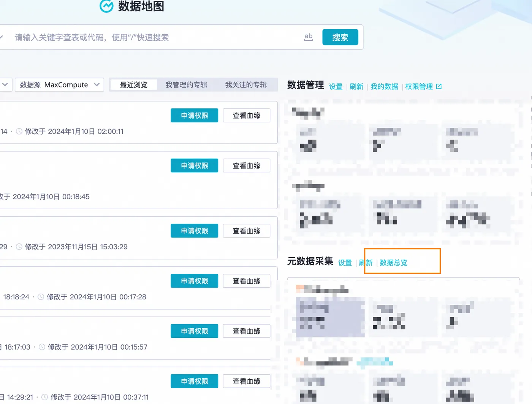
Task: Click 查看血缘 for entry modified 00:18:45
Action: point(247,165)
